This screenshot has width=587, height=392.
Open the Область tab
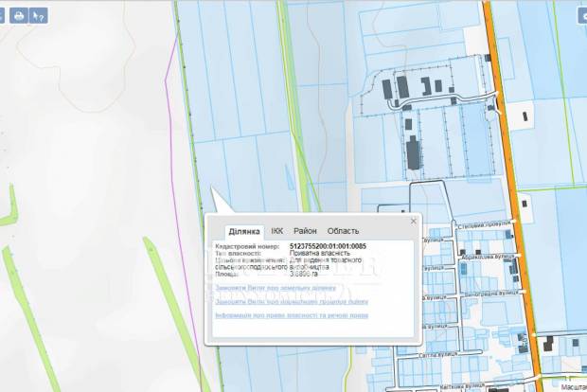pos(343,231)
